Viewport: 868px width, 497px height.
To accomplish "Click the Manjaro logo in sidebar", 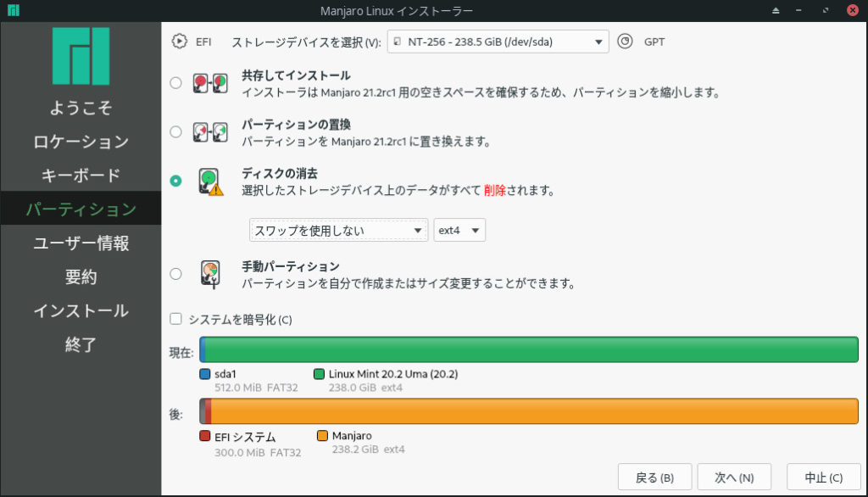I will [x=81, y=56].
